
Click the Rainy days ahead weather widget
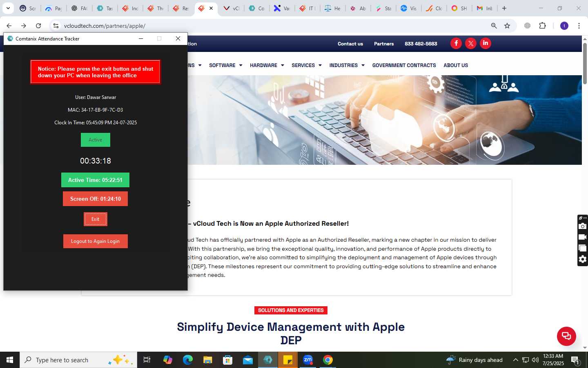[x=474, y=360]
